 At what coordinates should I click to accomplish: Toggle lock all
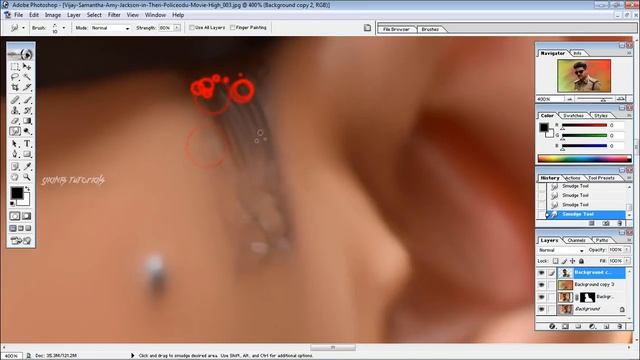tap(581, 261)
